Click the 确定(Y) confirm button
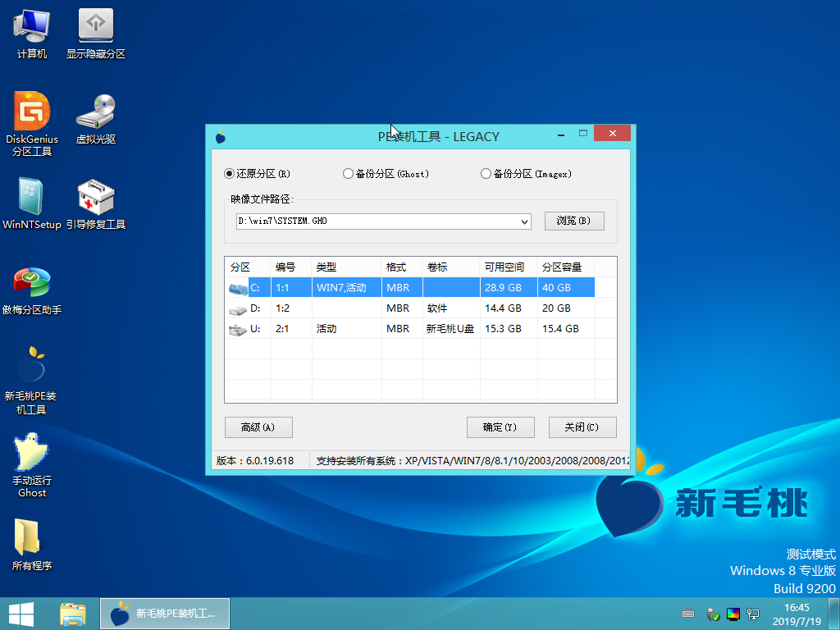 [500, 427]
